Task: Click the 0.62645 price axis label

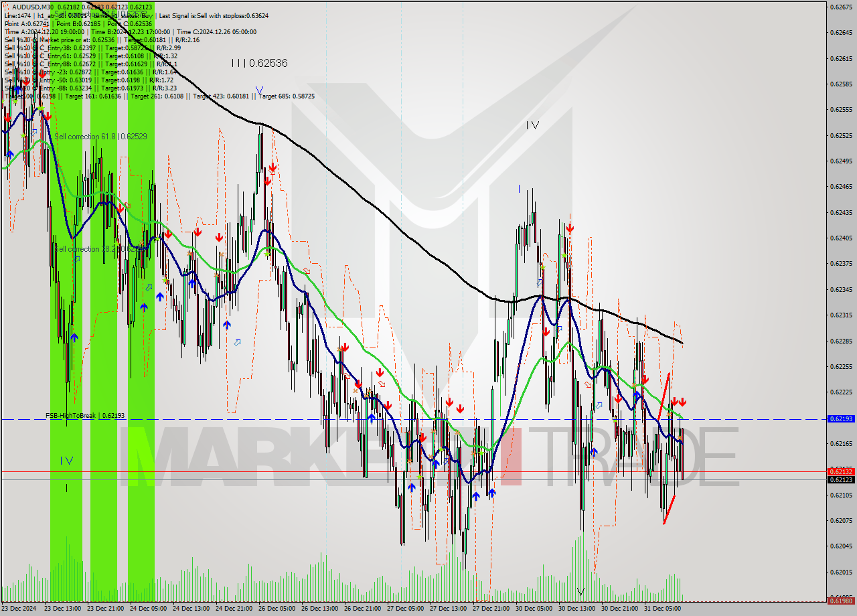Action: click(841, 32)
